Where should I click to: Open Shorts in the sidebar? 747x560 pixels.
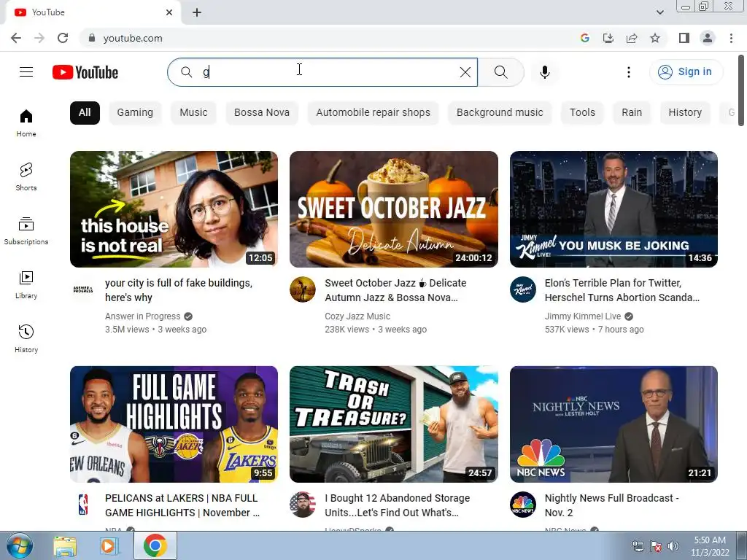click(26, 177)
